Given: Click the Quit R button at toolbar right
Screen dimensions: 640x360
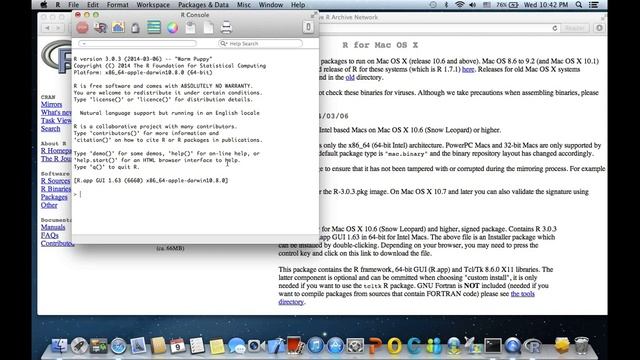Looking at the screenshot, I should coord(308,27).
